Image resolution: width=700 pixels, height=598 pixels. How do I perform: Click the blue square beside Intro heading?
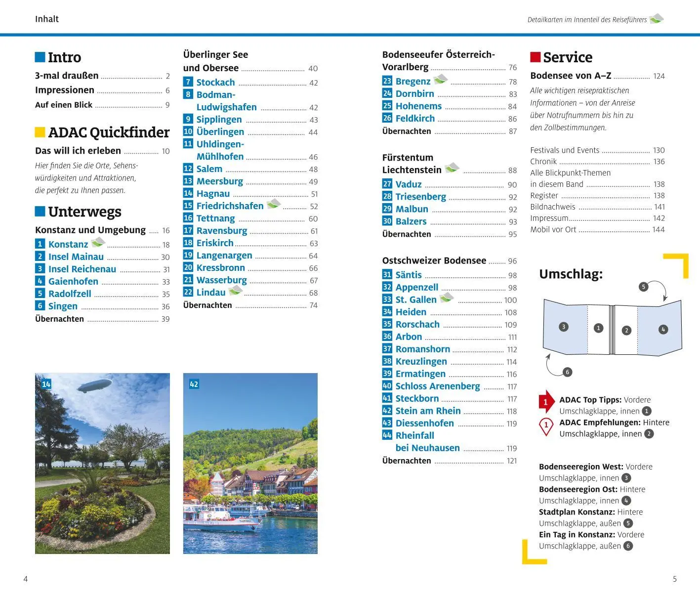(x=40, y=57)
